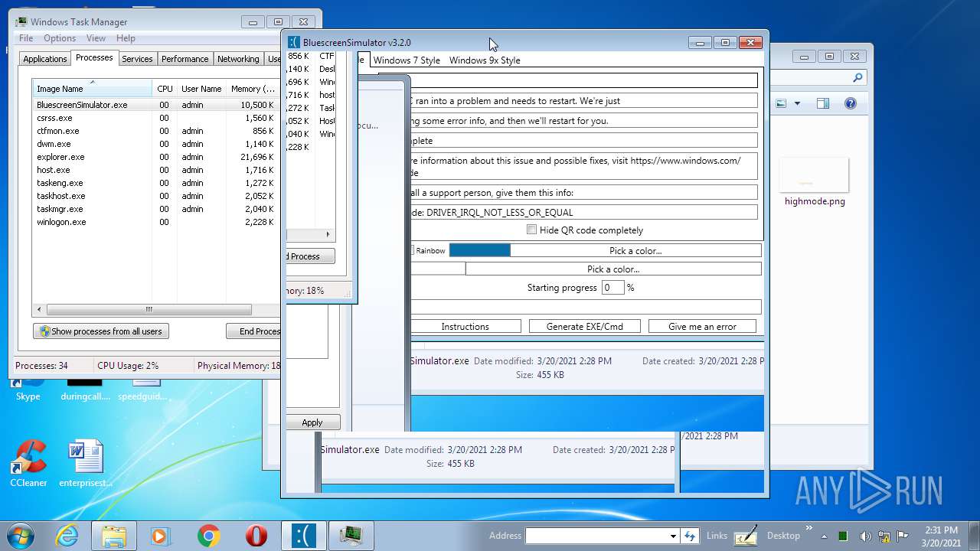980x551 pixels.
Task: Open the File menu in Task Manager
Action: point(25,38)
